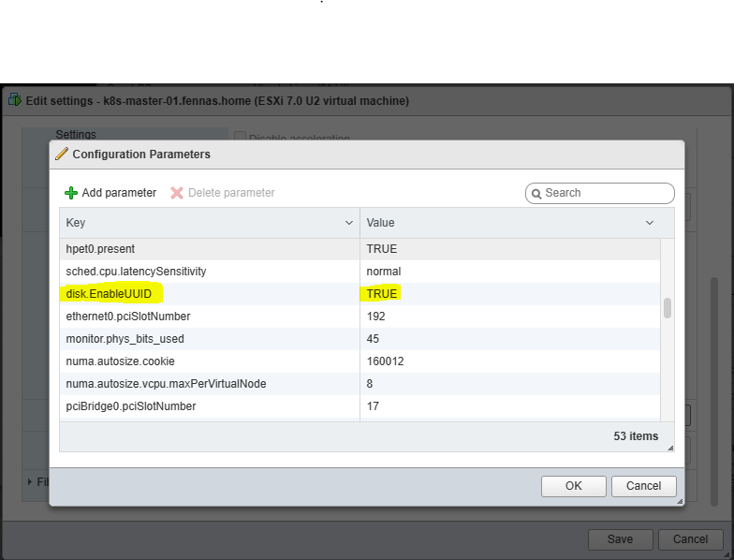
Task: Select the pciBridge0.pciSlotNumber key
Action: point(131,406)
